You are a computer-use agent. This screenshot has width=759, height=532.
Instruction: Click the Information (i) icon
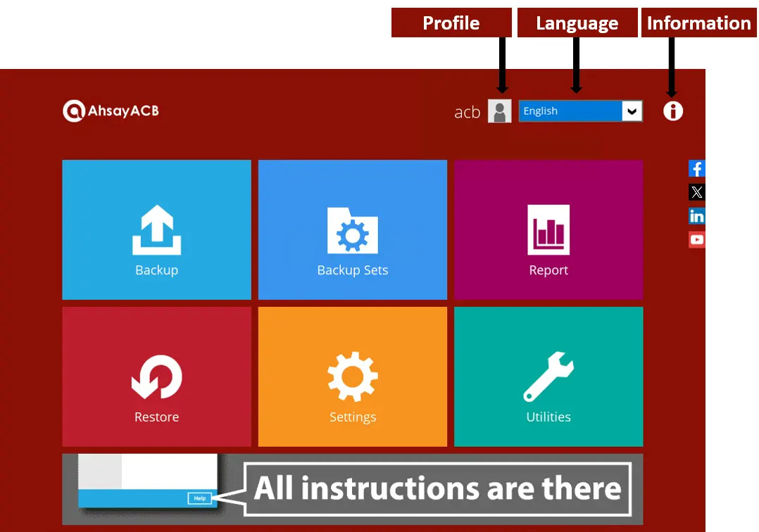coord(672,111)
